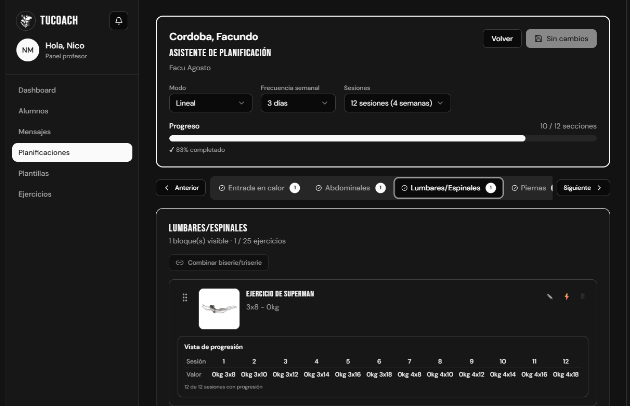This screenshot has height=406, width=630.
Task: Click the Cordoba, Facundo name heading
Action: click(x=213, y=37)
